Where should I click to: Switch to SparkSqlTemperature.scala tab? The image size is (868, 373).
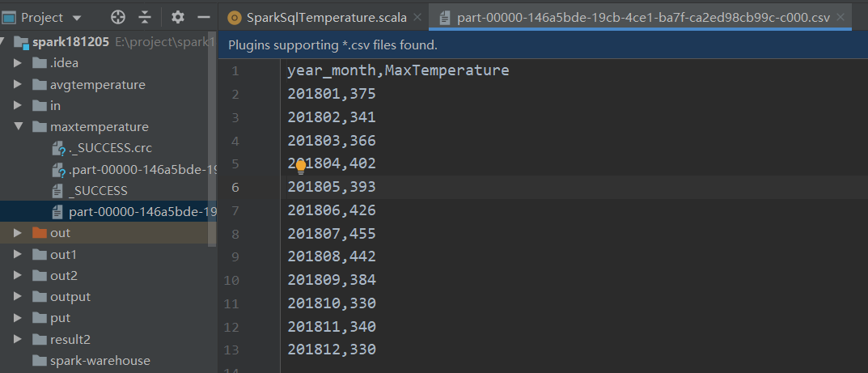[x=320, y=17]
